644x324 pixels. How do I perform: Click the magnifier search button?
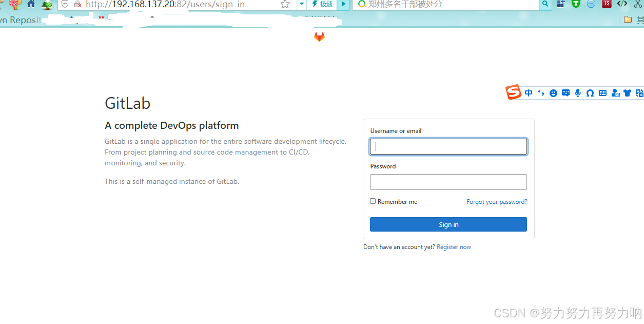pos(545,4)
